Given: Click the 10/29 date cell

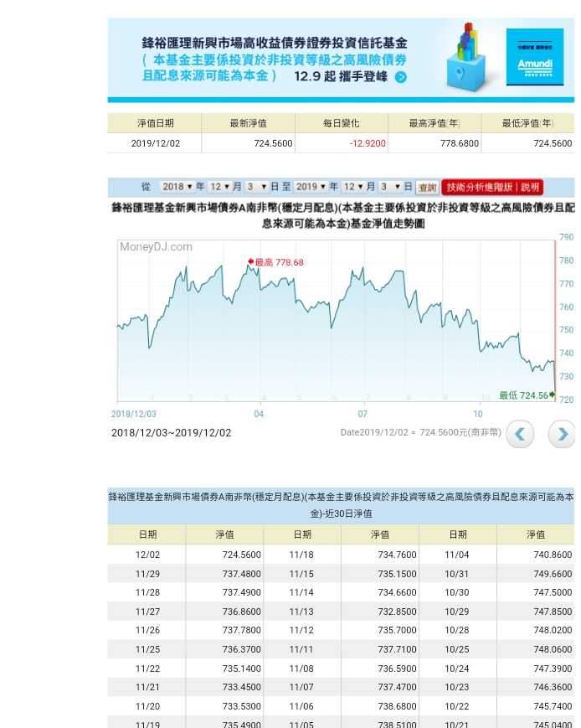Looking at the screenshot, I should [457, 612].
